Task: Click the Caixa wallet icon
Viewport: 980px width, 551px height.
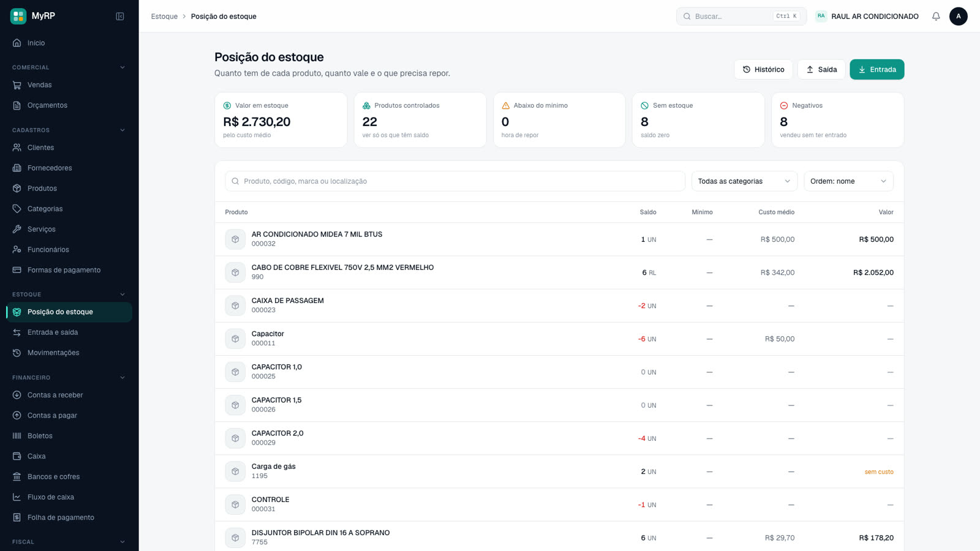Action: (17, 456)
